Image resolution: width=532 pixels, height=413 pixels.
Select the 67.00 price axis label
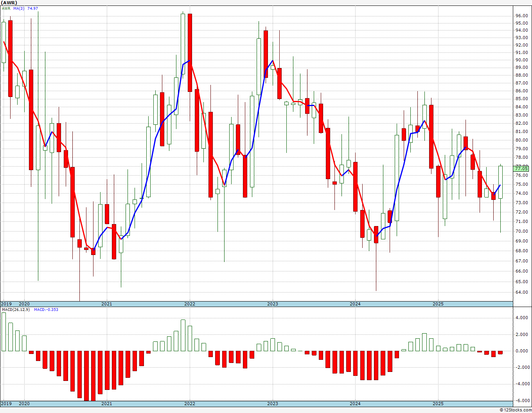(521, 261)
